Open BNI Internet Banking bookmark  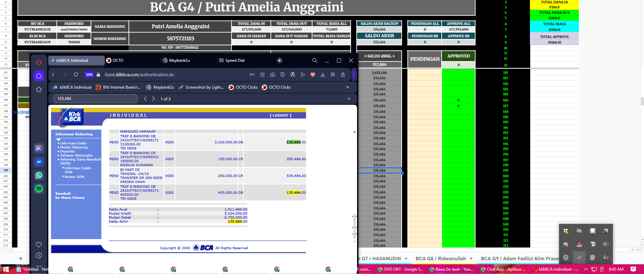click(x=118, y=87)
